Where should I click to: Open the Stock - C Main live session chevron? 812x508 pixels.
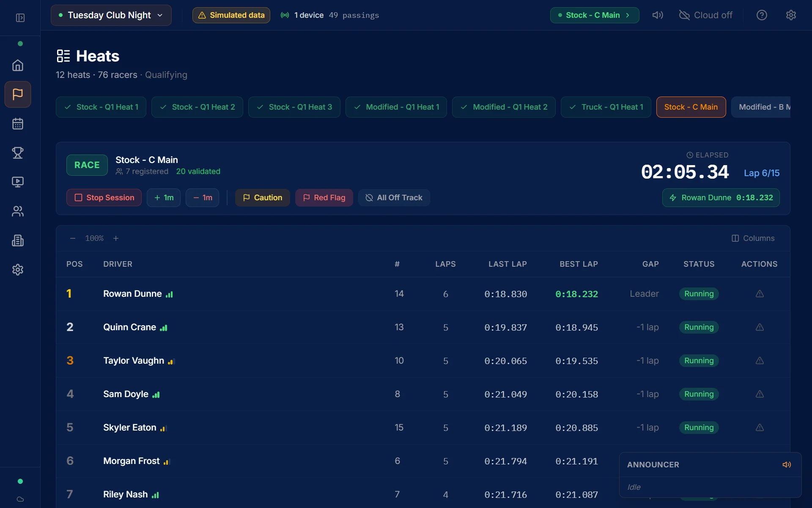pyautogui.click(x=594, y=15)
